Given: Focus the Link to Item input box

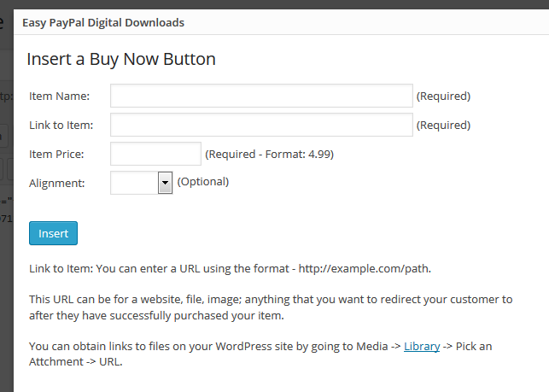Looking at the screenshot, I should tap(261, 125).
